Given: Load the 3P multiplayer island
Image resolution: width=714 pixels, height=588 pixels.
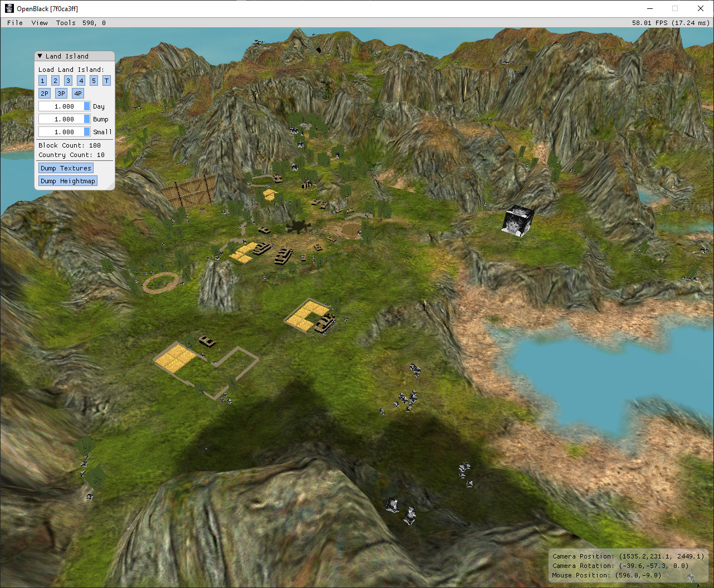Looking at the screenshot, I should coord(61,94).
